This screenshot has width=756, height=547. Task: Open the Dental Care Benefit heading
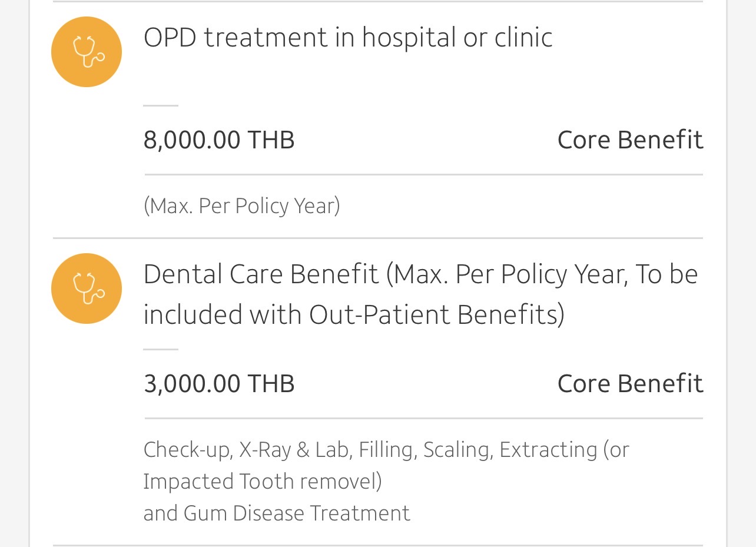click(x=420, y=274)
